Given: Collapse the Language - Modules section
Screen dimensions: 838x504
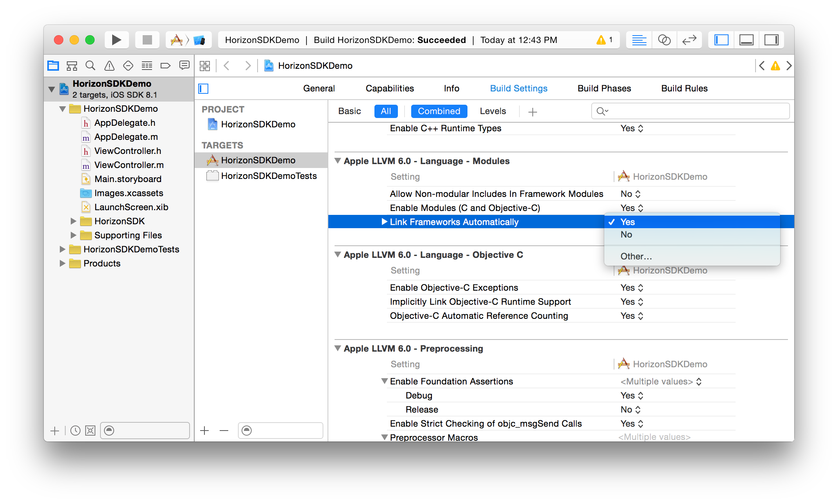Looking at the screenshot, I should pos(338,161).
